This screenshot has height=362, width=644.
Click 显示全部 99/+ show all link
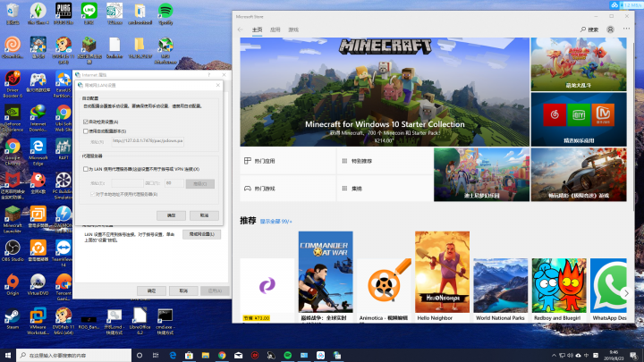(x=276, y=222)
